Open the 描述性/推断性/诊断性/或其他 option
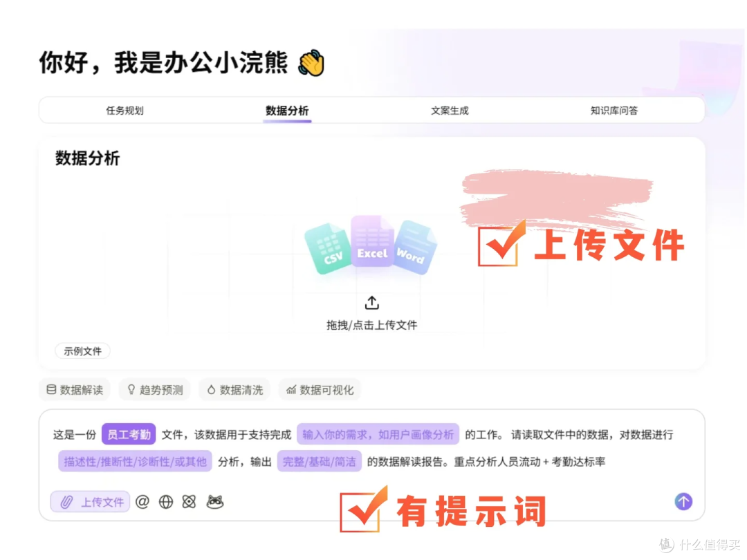Viewport: 747px width, 560px height. pyautogui.click(x=136, y=461)
